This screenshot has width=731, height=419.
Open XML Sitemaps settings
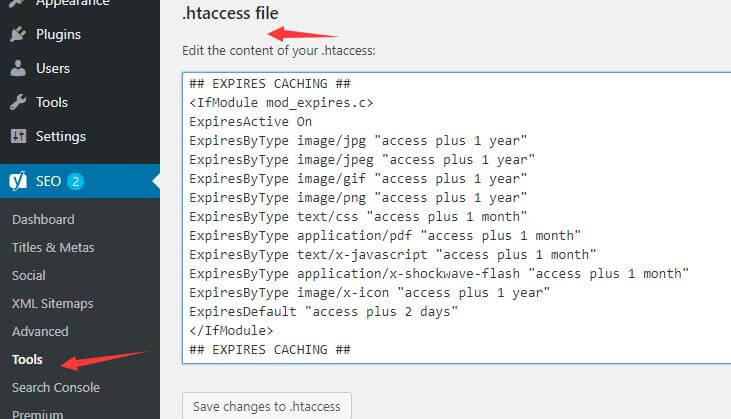[x=52, y=303]
